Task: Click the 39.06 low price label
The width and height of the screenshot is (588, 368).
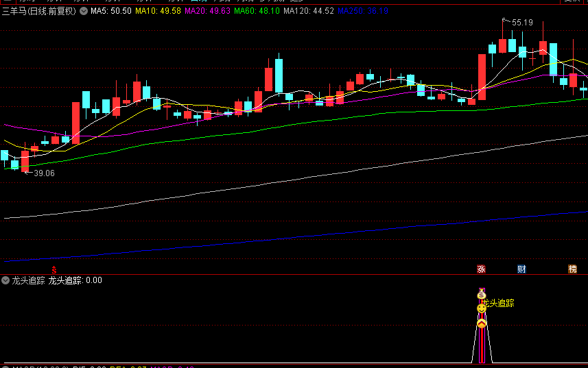Action: click(44, 173)
